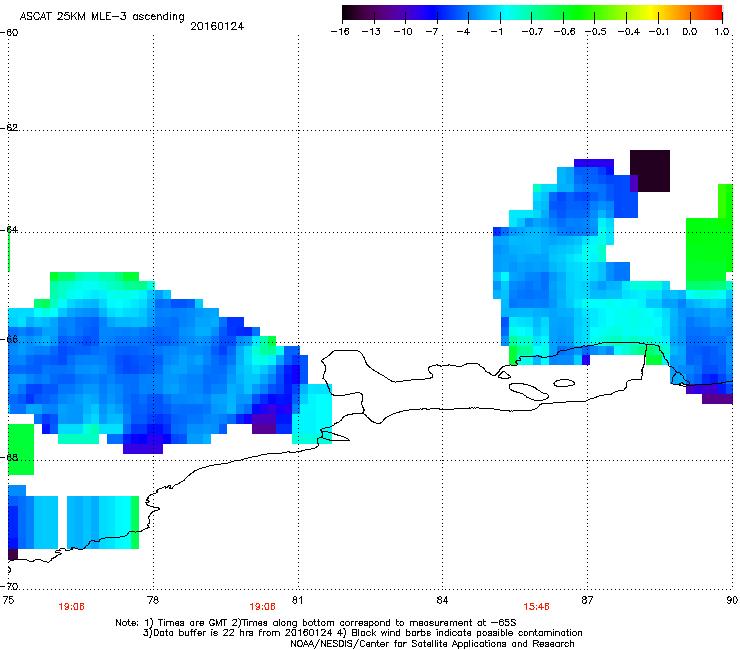Click the green block on the left edge at -68
This screenshot has height=650, width=740.
click(21, 449)
